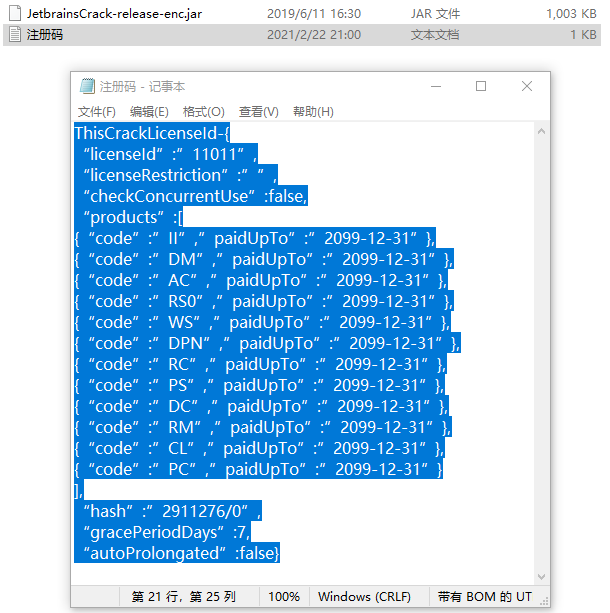
Task: Click the "gracePeriodDays" :7 line
Action: [x=163, y=532]
